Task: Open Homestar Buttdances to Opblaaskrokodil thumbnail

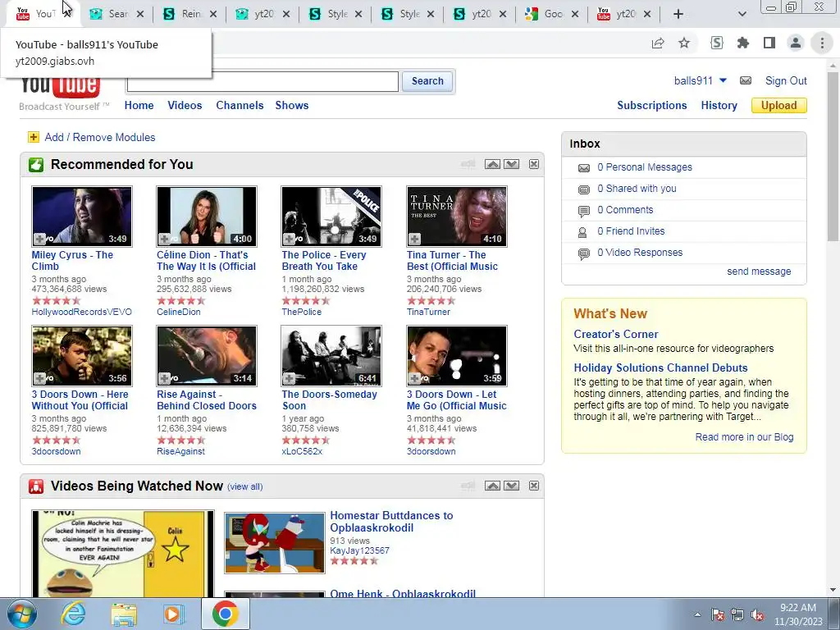Action: tap(274, 543)
